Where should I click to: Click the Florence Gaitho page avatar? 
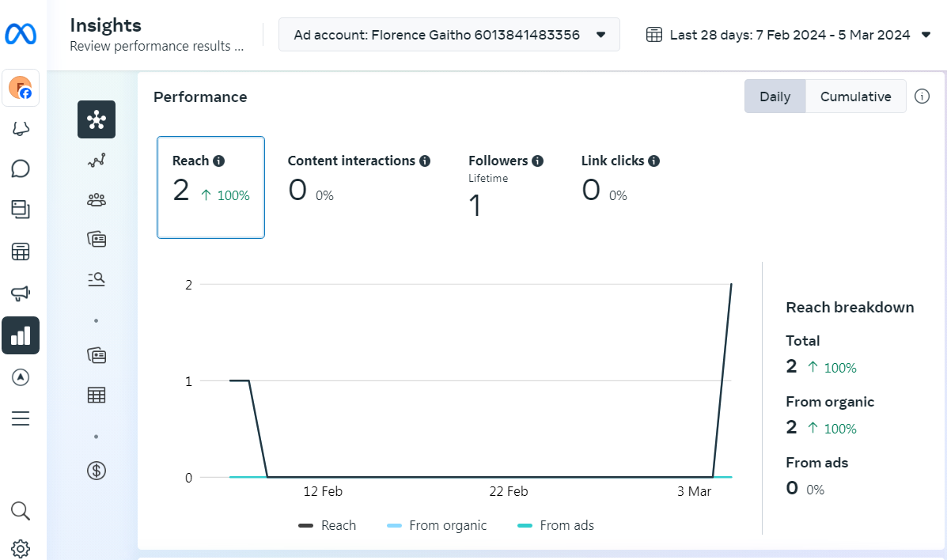coord(21,88)
